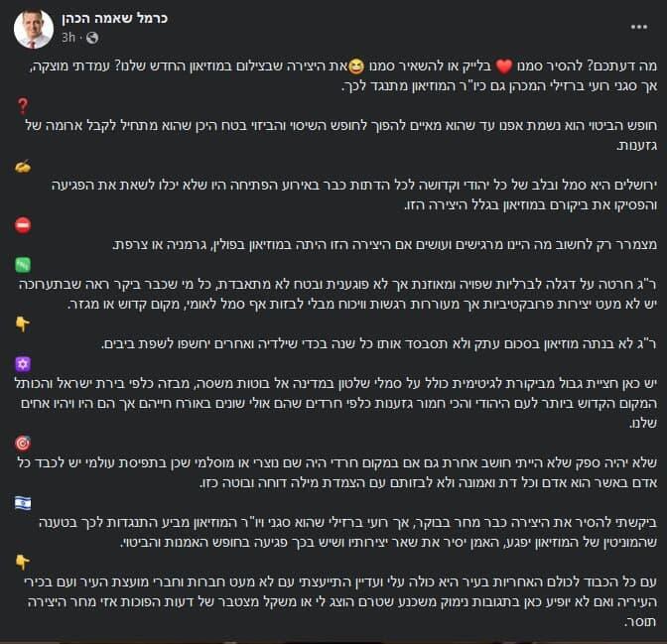This screenshot has width=667, height=644.
Task: Click the public globe privacy icon
Action: click(92, 39)
